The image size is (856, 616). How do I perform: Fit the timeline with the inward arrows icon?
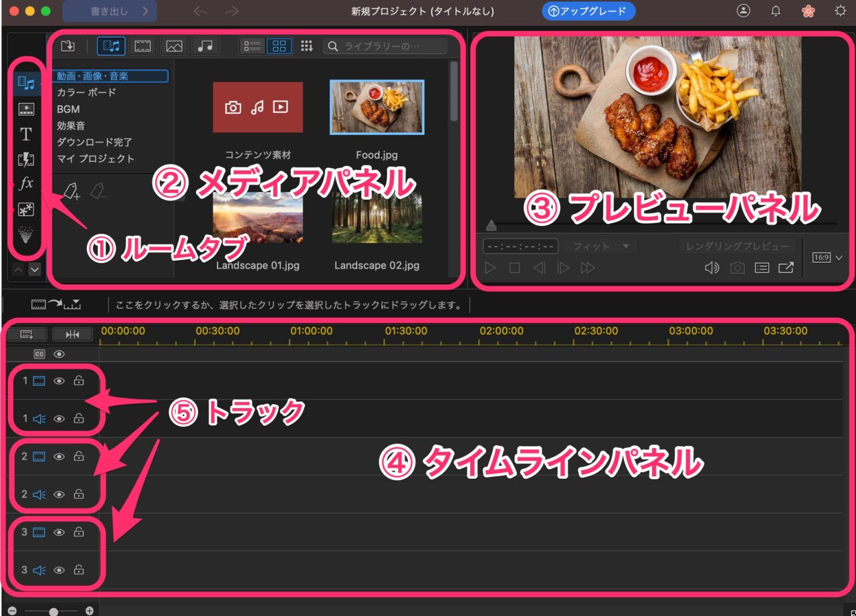(x=72, y=334)
